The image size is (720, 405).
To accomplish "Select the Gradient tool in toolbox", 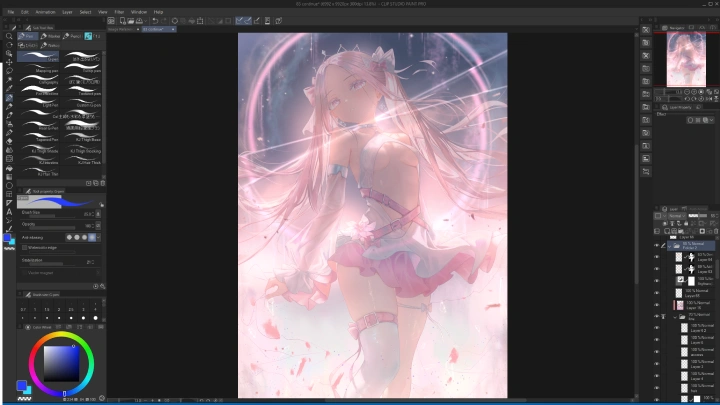I will 9,177.
